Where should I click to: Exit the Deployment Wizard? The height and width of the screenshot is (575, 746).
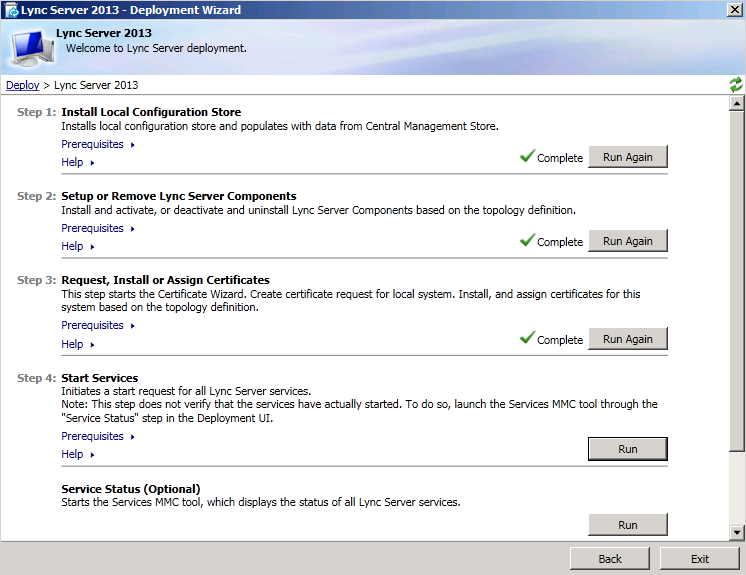699,559
